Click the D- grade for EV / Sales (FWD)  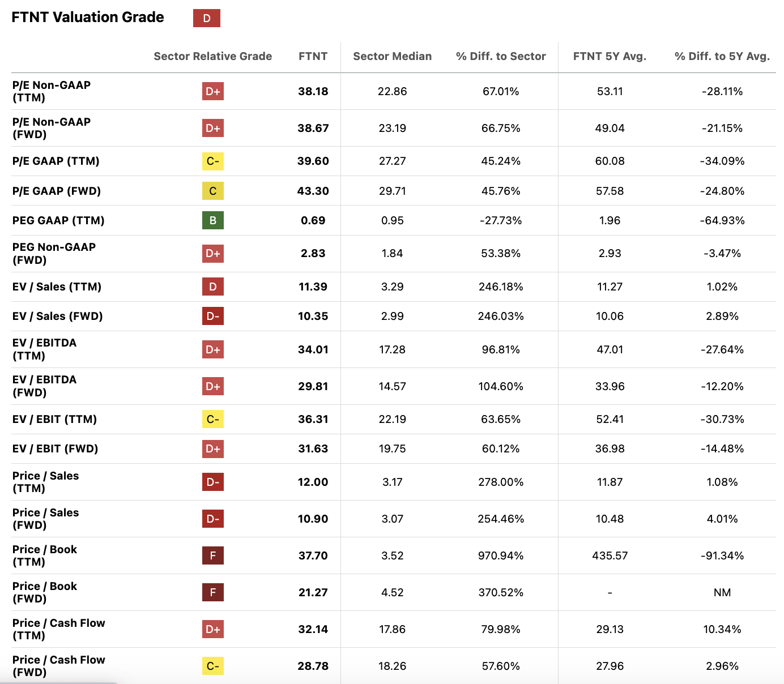tap(213, 316)
